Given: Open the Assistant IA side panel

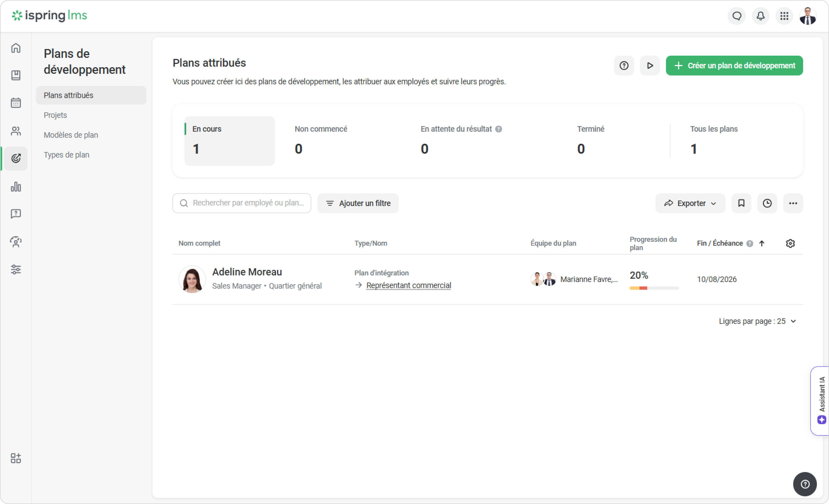Looking at the screenshot, I should (x=820, y=401).
